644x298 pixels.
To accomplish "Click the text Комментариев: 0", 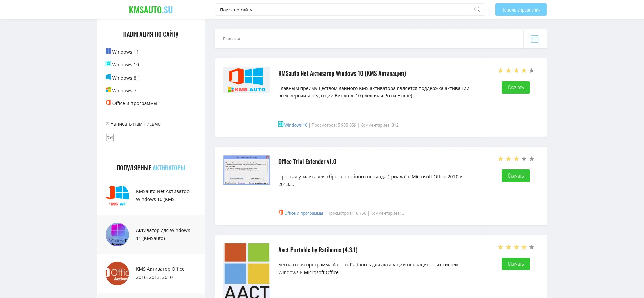I will (387, 213).
